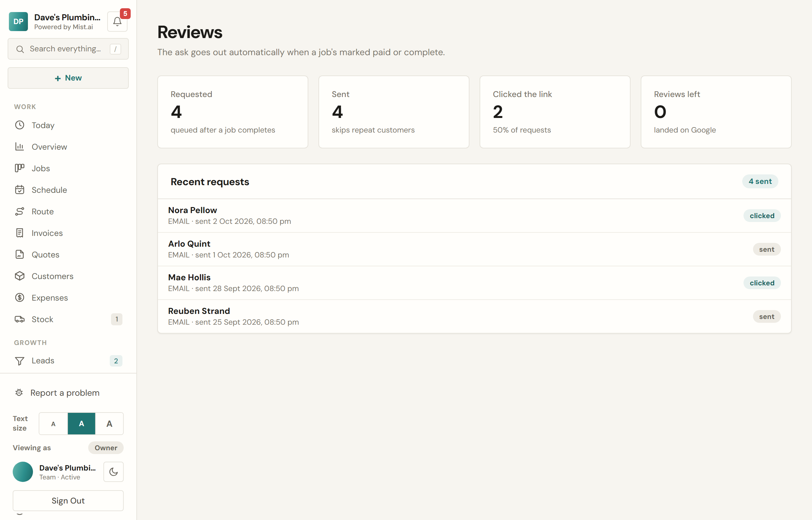Viewport: 812px width, 520px height.
Task: Click the DP company logo
Action: point(18,22)
